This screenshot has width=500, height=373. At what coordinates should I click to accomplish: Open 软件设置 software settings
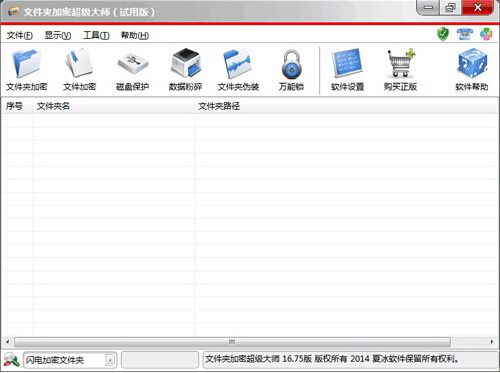click(347, 69)
